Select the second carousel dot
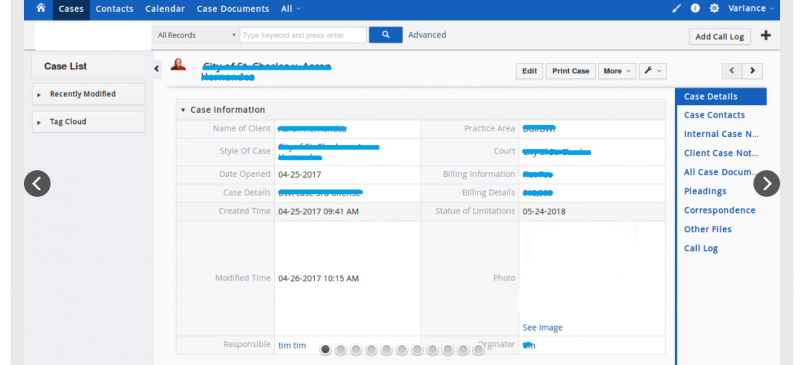This screenshot has width=800, height=365. (x=341, y=350)
